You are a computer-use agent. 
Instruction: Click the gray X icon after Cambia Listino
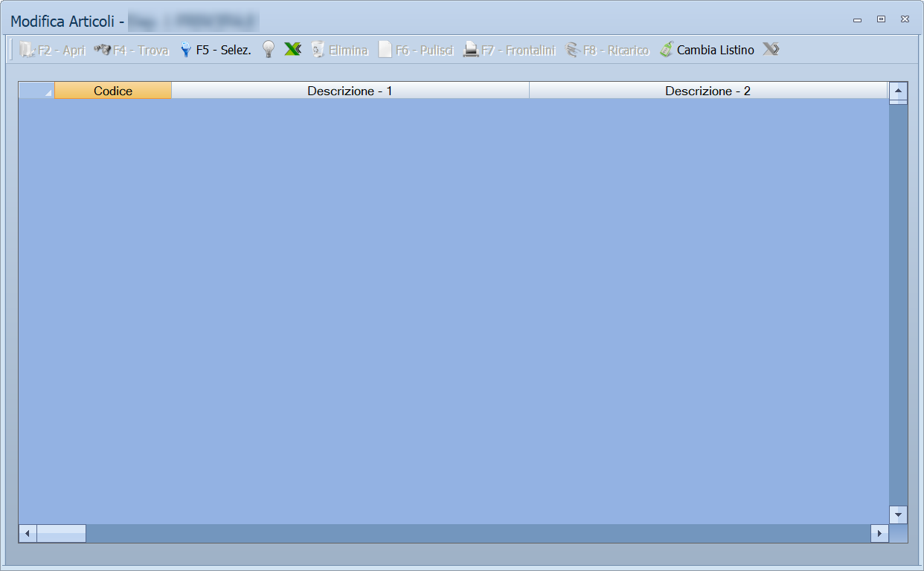(x=771, y=50)
